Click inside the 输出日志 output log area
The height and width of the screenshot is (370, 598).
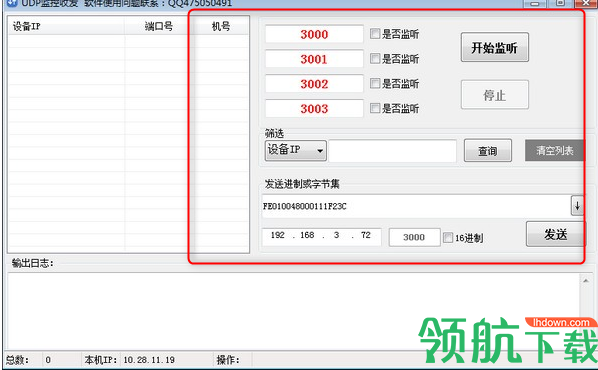(x=294, y=311)
